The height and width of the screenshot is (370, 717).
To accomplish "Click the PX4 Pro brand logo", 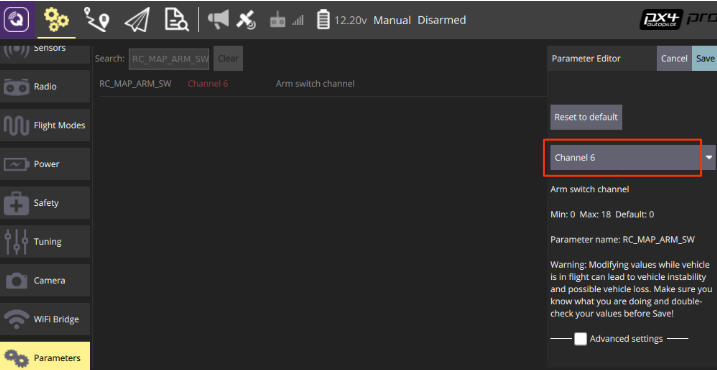I will click(x=678, y=20).
